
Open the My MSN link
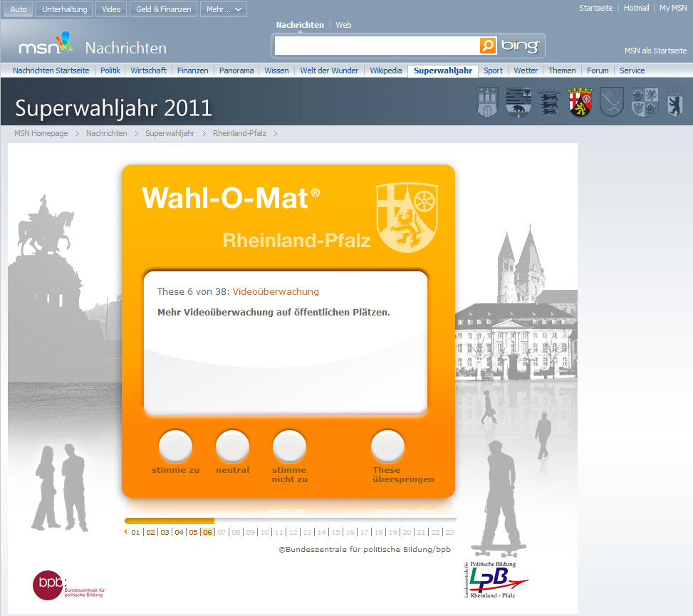(x=673, y=8)
